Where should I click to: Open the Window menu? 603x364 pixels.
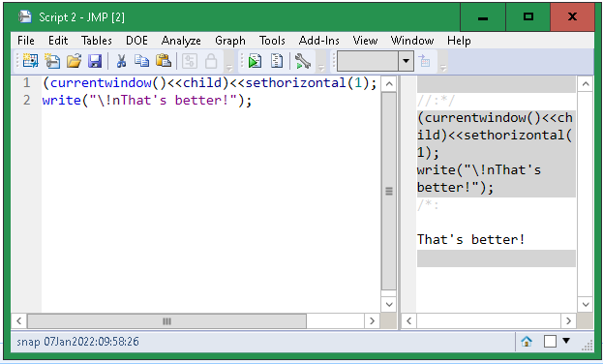click(412, 41)
